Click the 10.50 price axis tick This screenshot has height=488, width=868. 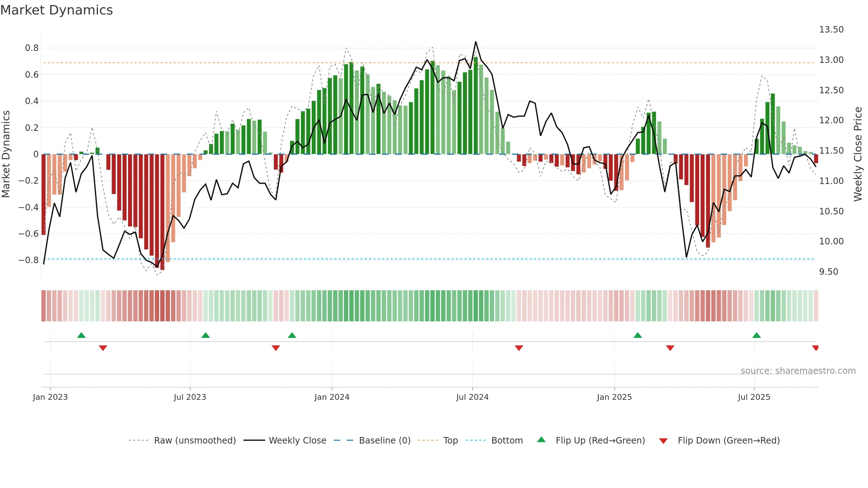coord(831,211)
